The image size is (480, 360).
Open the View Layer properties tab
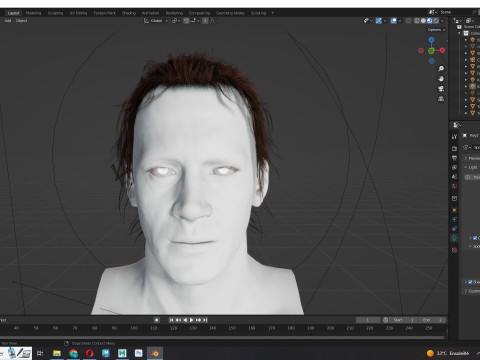tap(454, 167)
